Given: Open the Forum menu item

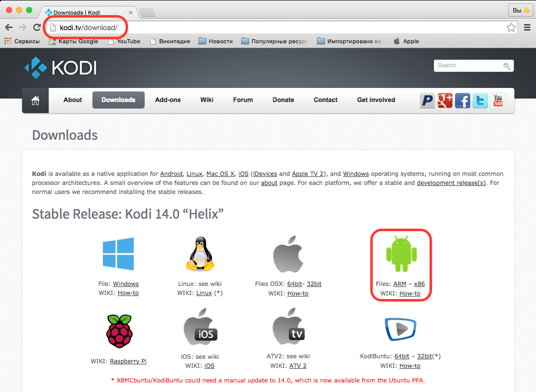Looking at the screenshot, I should [243, 100].
